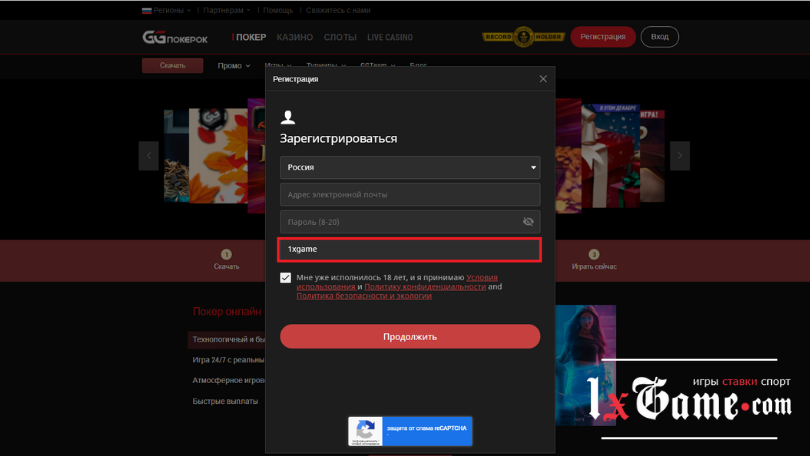Viewport: 810px width, 456px height.
Task: Click the Record Holder badge
Action: (523, 37)
